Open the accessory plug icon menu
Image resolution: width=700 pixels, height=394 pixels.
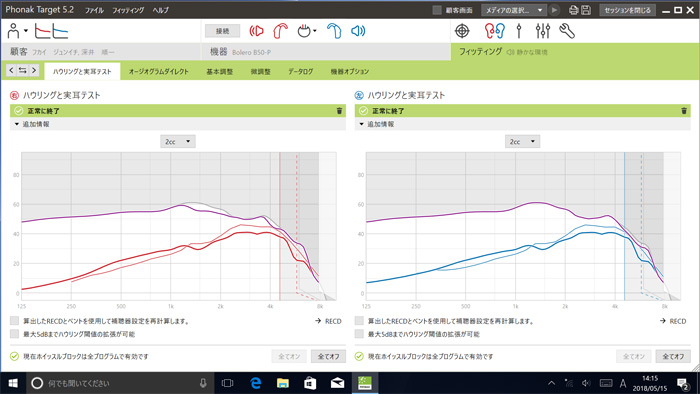307,31
